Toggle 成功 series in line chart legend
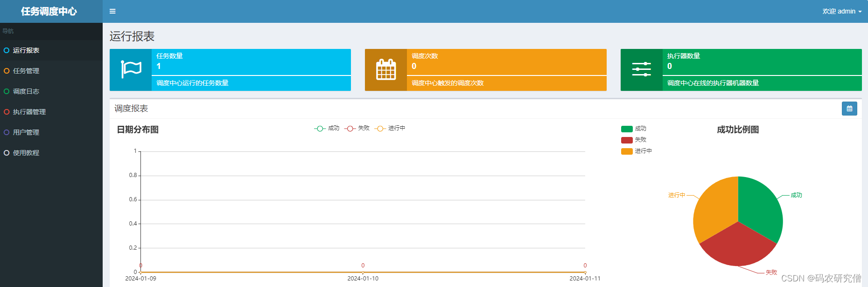Viewport: 868px width, 287px height. click(327, 128)
